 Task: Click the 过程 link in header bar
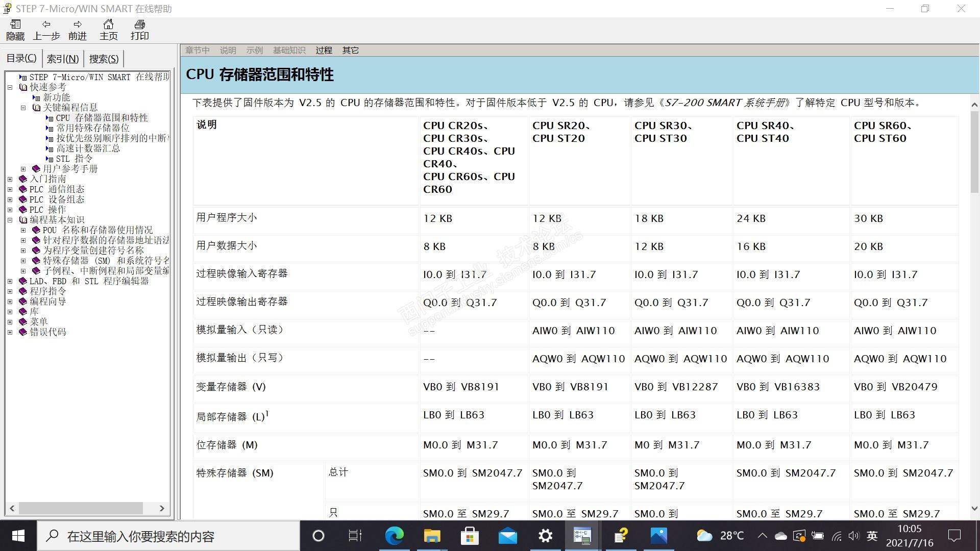pos(324,50)
